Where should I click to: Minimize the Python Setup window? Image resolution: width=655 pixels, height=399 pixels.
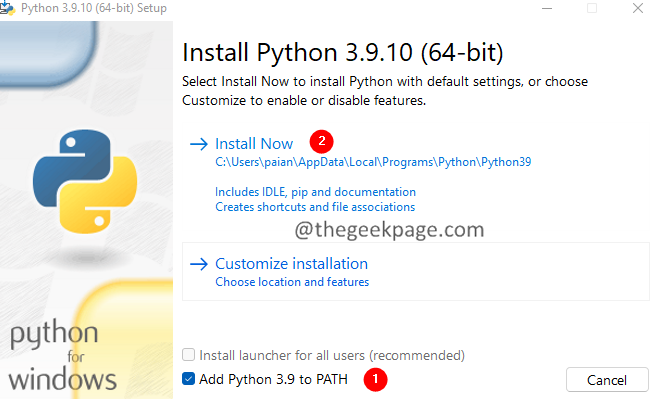tap(547, 8)
